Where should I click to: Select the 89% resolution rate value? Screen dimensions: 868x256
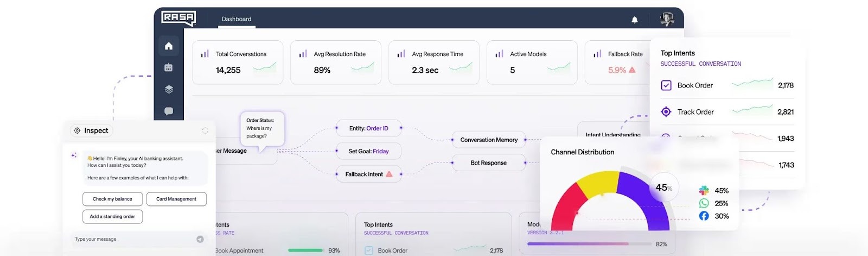[x=322, y=70]
